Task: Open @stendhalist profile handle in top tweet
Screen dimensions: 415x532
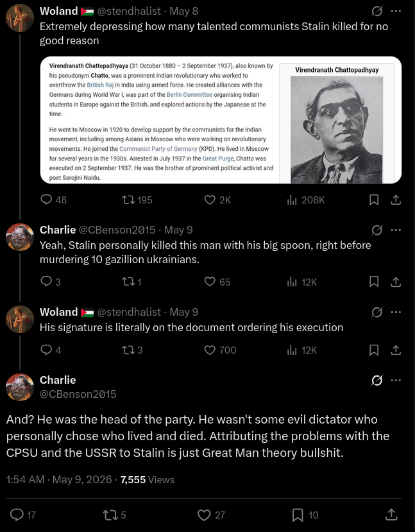Action: [129, 11]
